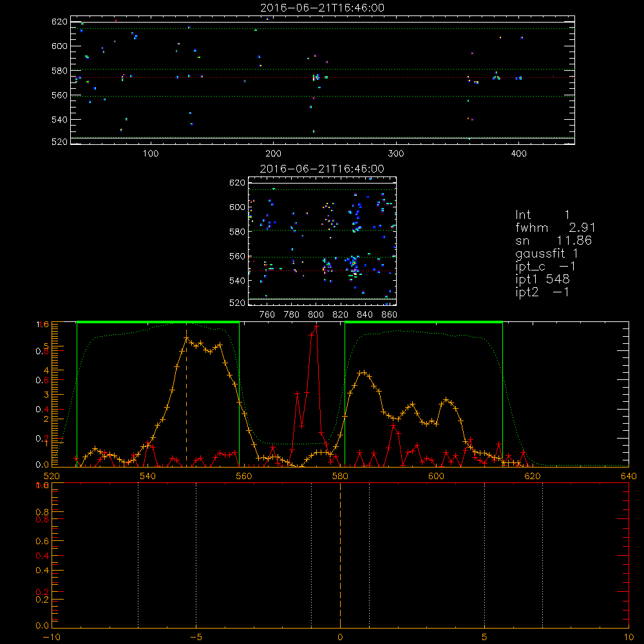Click x-axis label 200 in top panel
Screen dimensions: 644x644
tap(273, 153)
